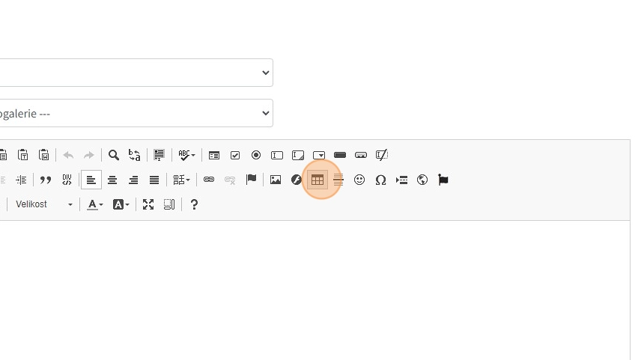This screenshot has width=644, height=360.
Task: Toggle Show Blocks in the editor toolbar
Action: coord(169,204)
